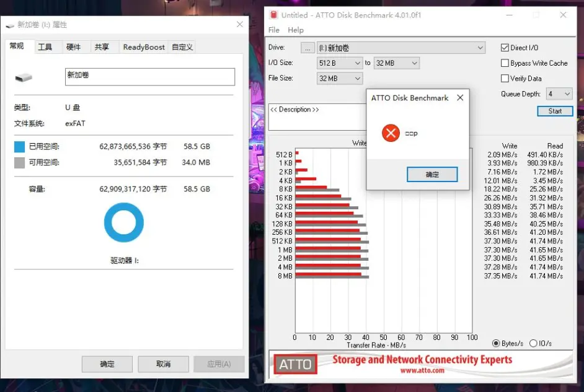584x392 pixels.
Task: Click the 491.40 KB/s read value
Action: pos(545,154)
